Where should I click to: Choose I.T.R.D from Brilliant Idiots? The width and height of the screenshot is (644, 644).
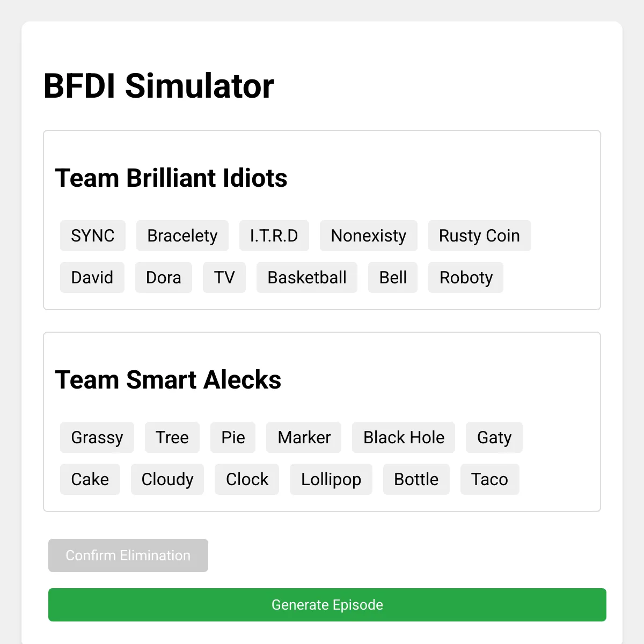(274, 236)
